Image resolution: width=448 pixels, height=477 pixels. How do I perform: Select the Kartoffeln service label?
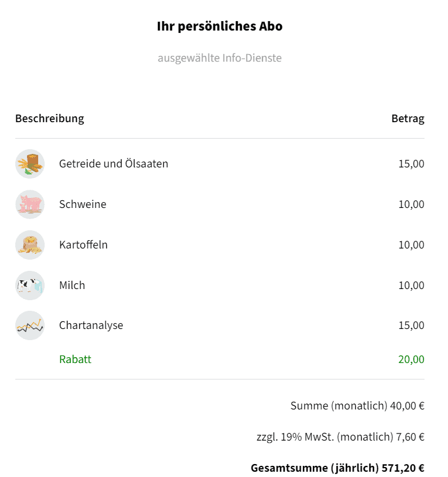click(x=83, y=245)
